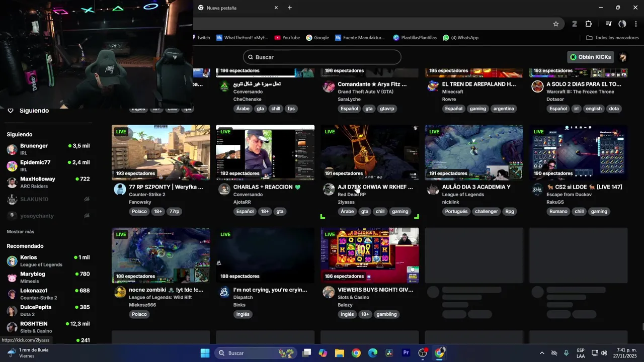Open the Kick user avatar menu
Image resolution: width=644 pixels, height=362 pixels.
623,57
